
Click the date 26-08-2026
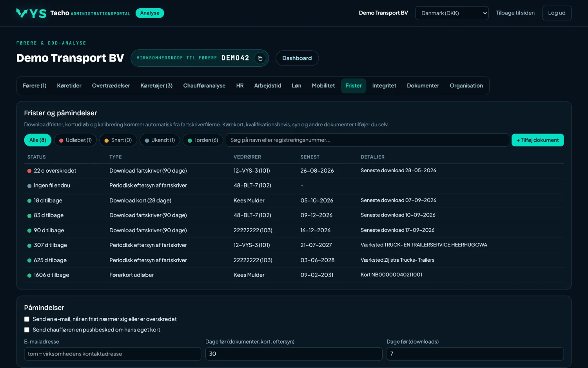tap(317, 171)
